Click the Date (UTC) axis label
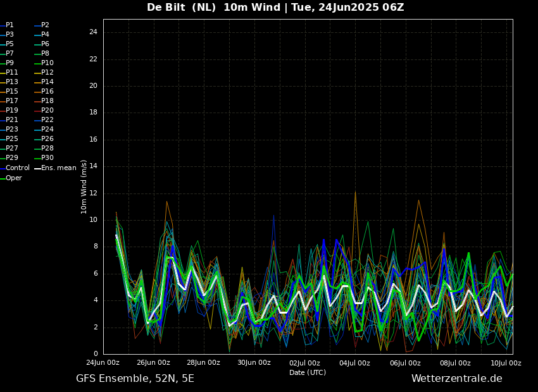538x392 pixels. point(308,373)
